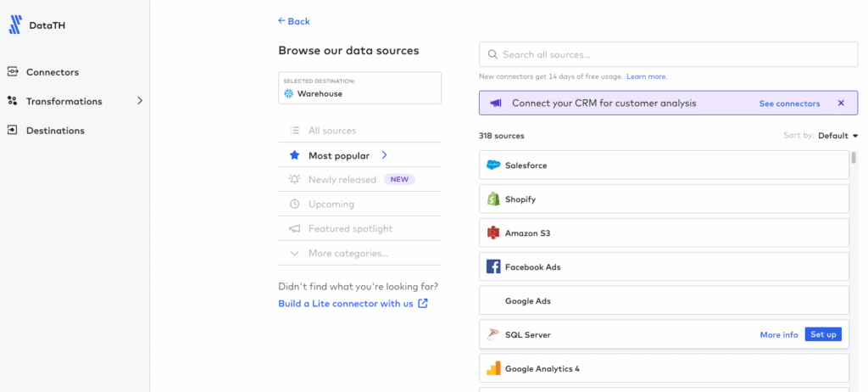Click Set up for SQL Server

click(x=823, y=334)
